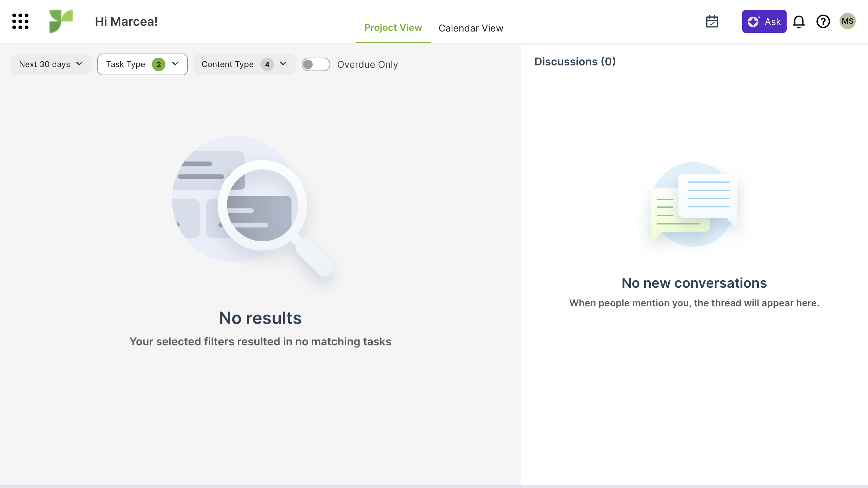
Task: Click the Discussions (0) heading
Action: coord(575,62)
